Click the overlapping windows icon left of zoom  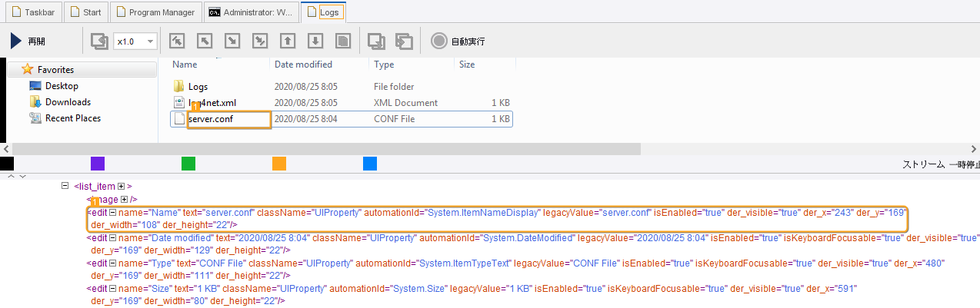tap(98, 41)
